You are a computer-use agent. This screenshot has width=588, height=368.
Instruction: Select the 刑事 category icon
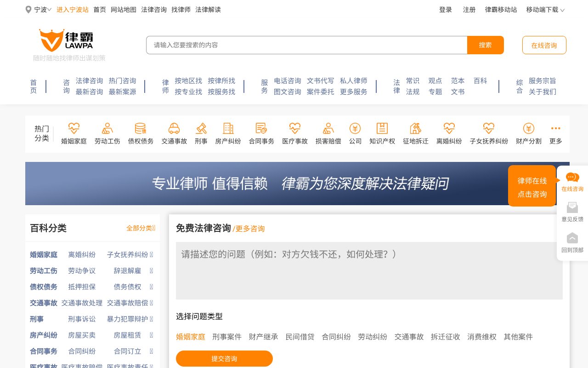pos(201,128)
